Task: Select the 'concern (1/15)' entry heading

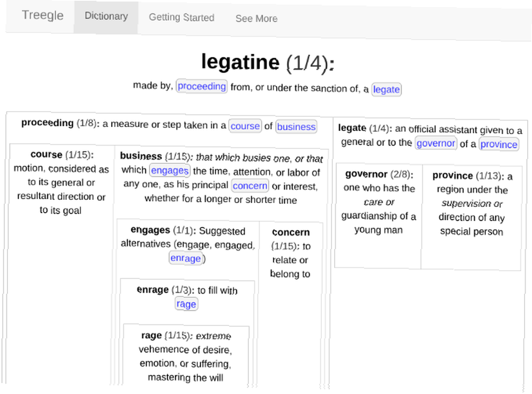Action: (x=291, y=239)
